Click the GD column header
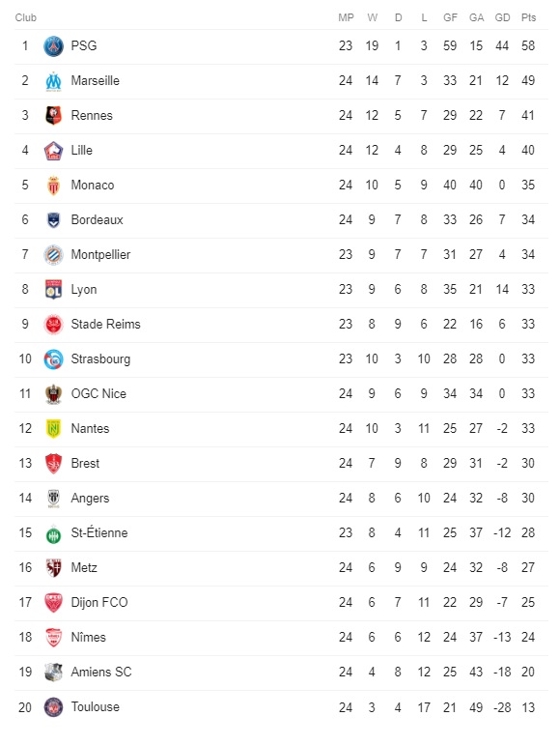560x745 pixels. point(502,17)
